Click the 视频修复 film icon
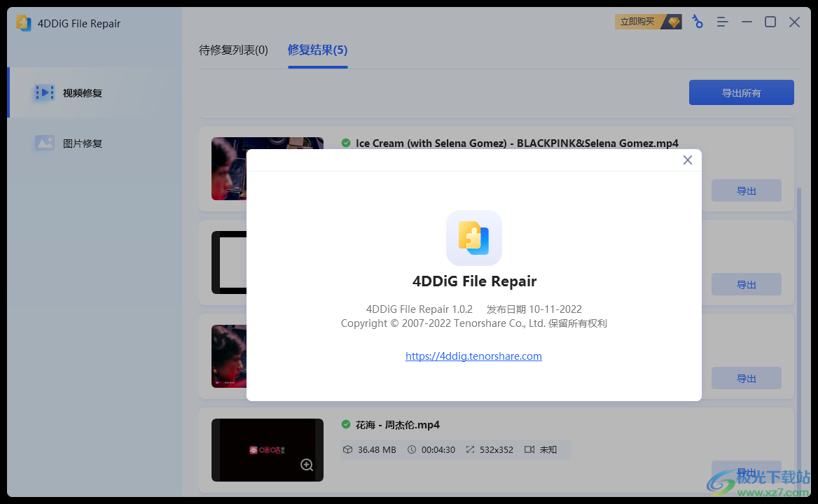 pyautogui.click(x=44, y=93)
